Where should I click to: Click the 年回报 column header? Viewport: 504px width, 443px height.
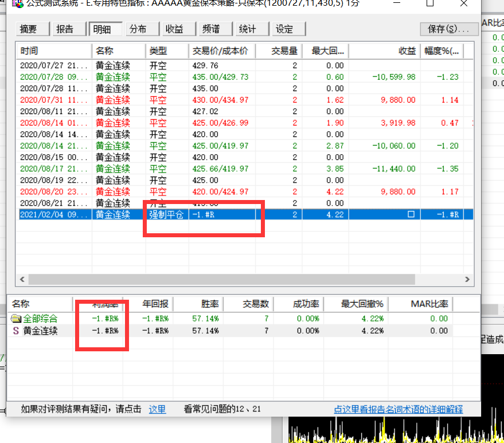click(148, 304)
